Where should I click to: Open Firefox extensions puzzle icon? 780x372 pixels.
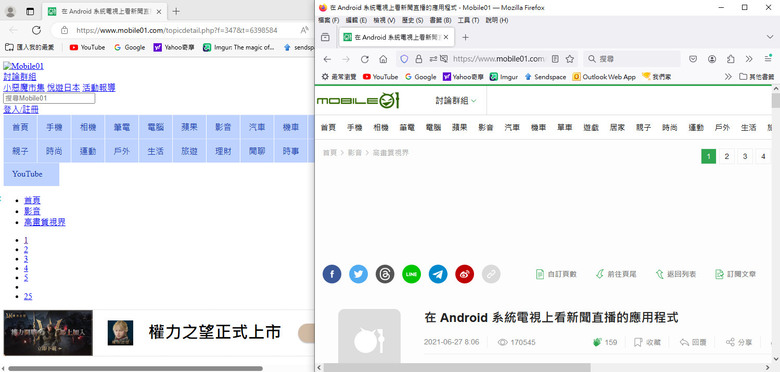coord(730,59)
